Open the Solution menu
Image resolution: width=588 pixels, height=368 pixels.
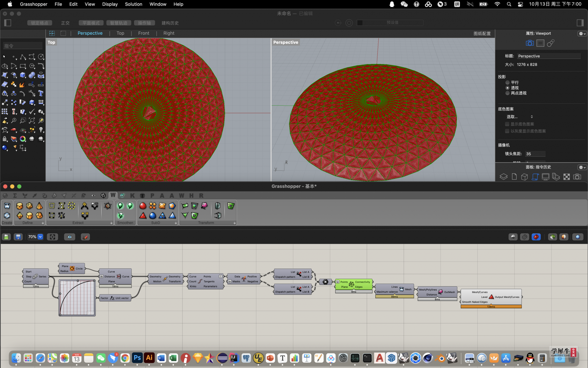[133, 4]
